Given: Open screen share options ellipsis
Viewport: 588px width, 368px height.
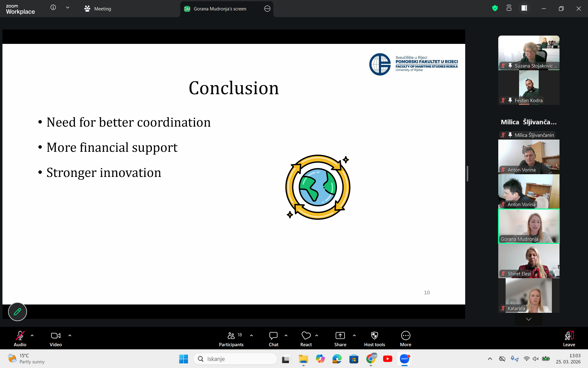Looking at the screenshot, I should coord(267,9).
